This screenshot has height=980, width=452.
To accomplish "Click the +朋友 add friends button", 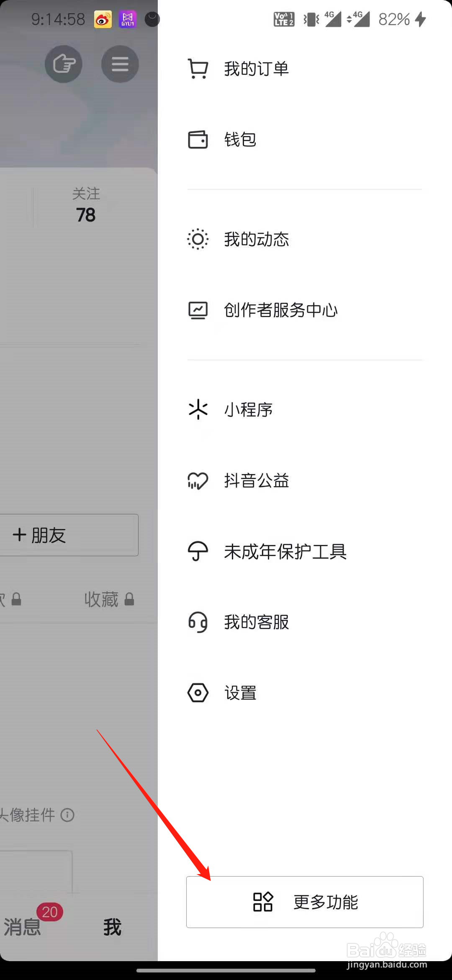I will point(69,535).
